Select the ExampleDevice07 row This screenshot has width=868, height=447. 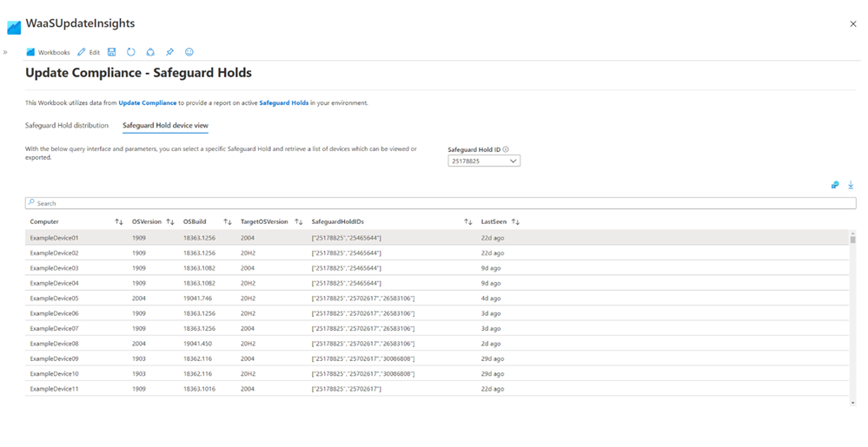[437, 329]
